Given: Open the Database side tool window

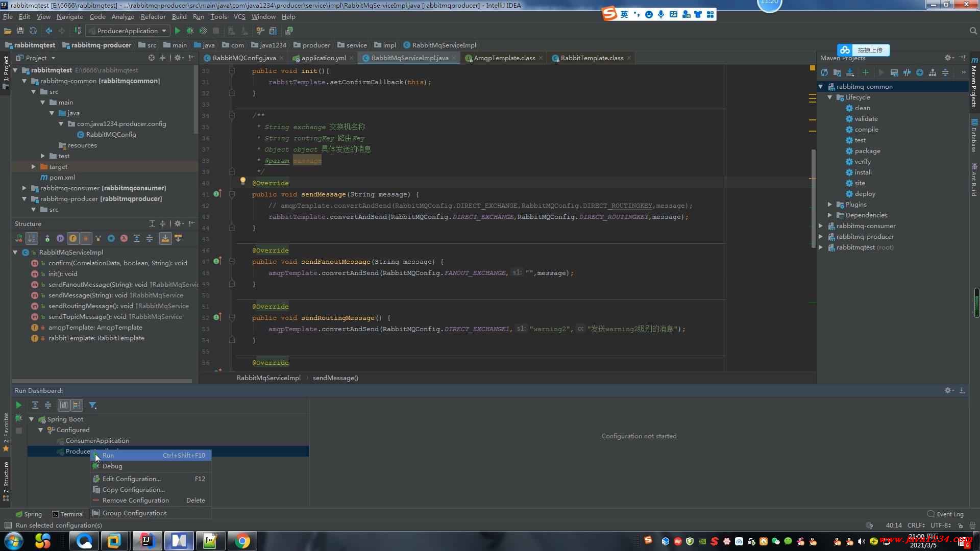Looking at the screenshot, I should point(974,136).
